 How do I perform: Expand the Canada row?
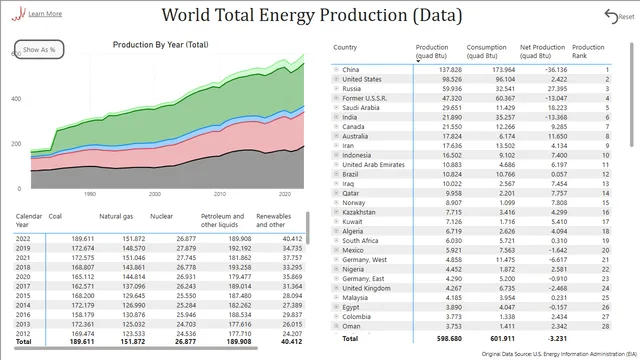tap(336, 127)
